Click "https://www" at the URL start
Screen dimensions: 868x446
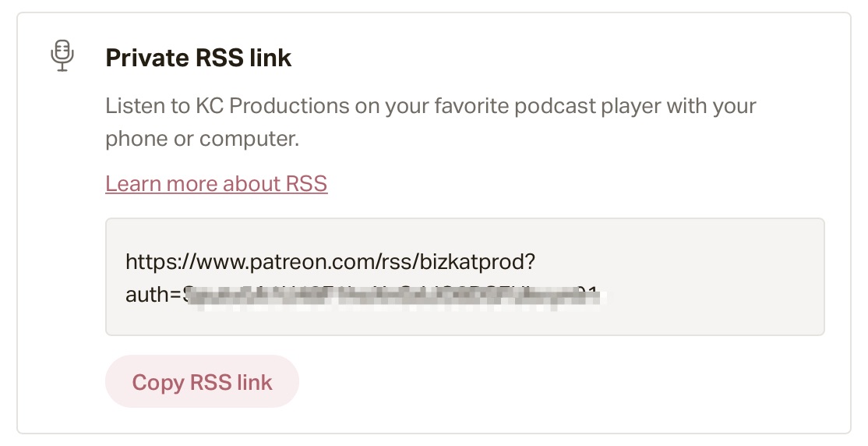pyautogui.click(x=170, y=260)
